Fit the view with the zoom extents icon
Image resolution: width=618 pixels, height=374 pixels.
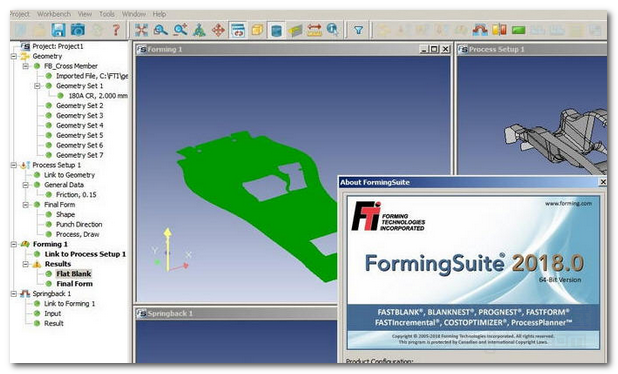pyautogui.click(x=141, y=30)
